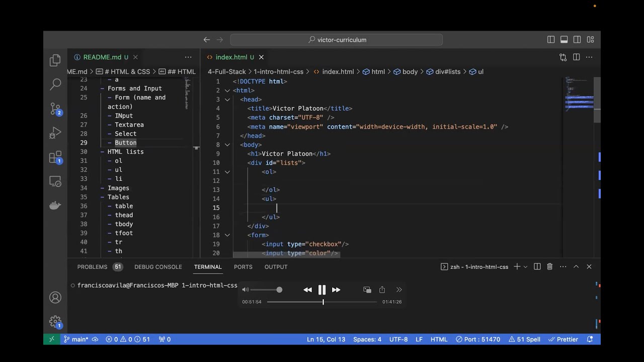Adjust the video volume slider
Viewport: 644px width, 362px height.
266,290
